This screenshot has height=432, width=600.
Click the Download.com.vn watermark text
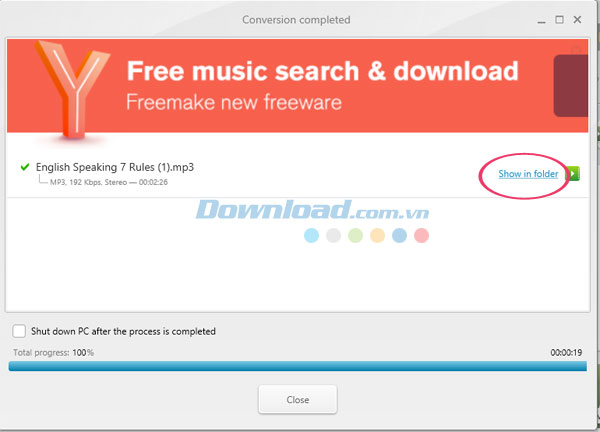coord(312,210)
